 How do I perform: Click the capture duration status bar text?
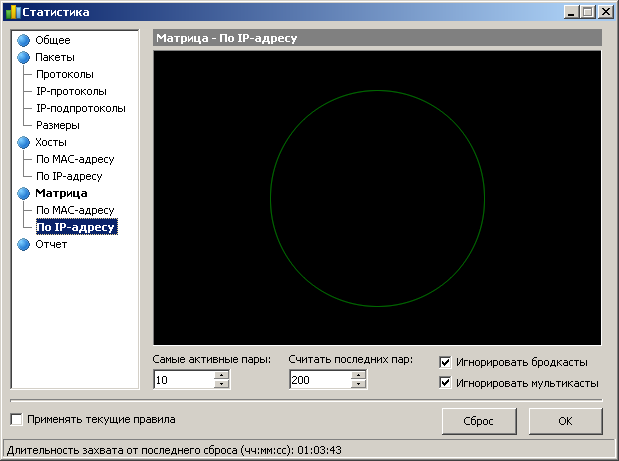[x=174, y=450]
